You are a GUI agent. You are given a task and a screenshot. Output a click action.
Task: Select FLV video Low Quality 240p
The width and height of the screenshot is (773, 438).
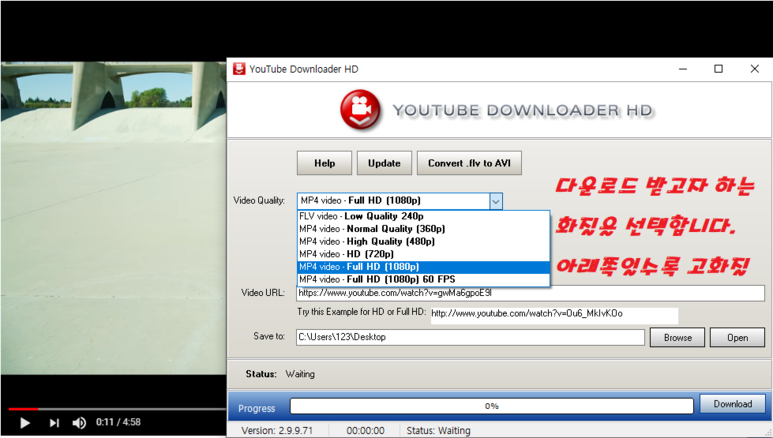coord(423,216)
